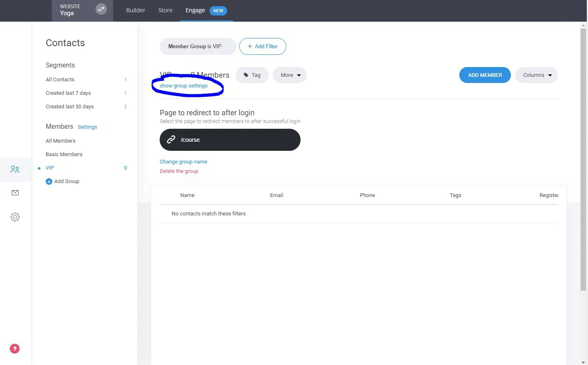Open the settings gear in the sidebar
The width and height of the screenshot is (588, 365).
pyautogui.click(x=15, y=217)
